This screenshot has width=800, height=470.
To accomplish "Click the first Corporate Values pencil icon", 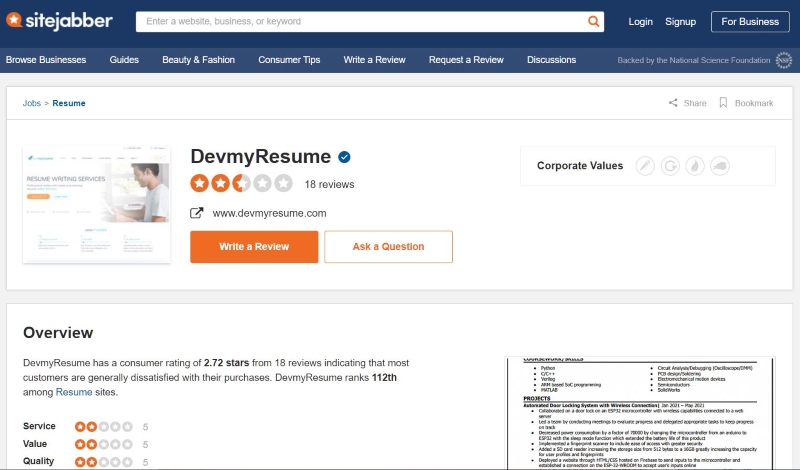I will (645, 166).
